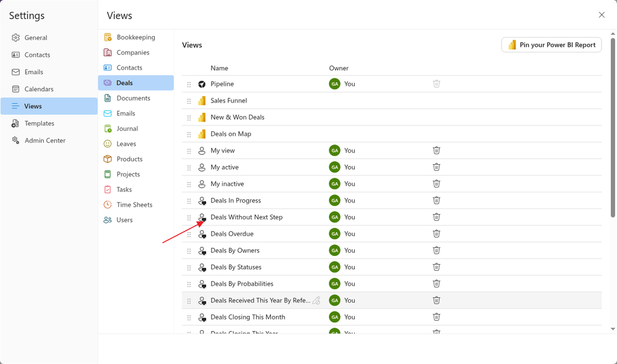617x364 pixels.
Task: Click the GA owner avatar for My active
Action: pos(334,167)
